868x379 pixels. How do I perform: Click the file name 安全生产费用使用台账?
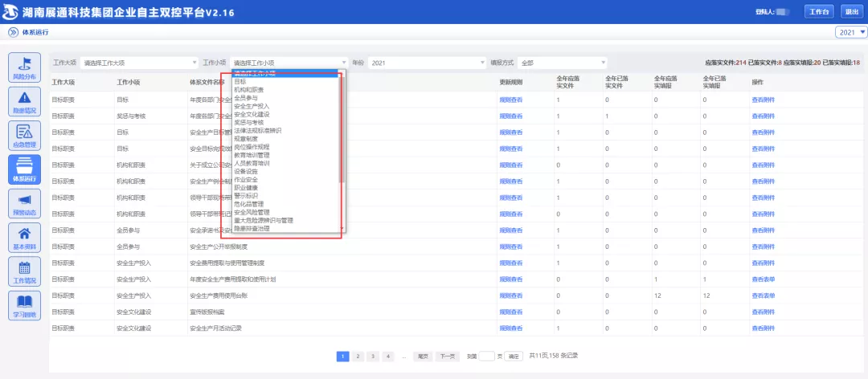point(219,295)
